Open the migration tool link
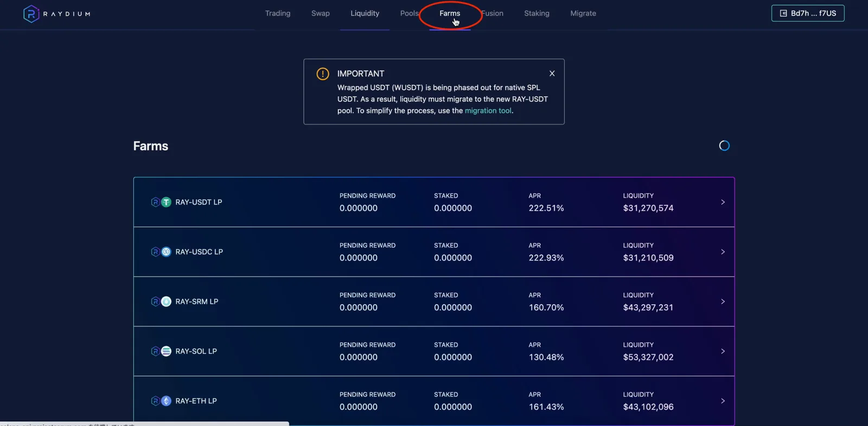868x426 pixels. point(488,111)
